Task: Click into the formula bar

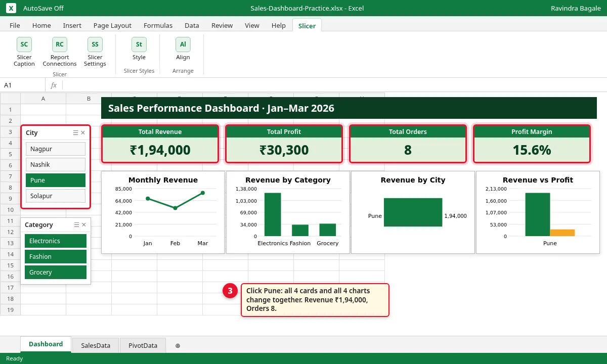Action: pyautogui.click(x=334, y=85)
